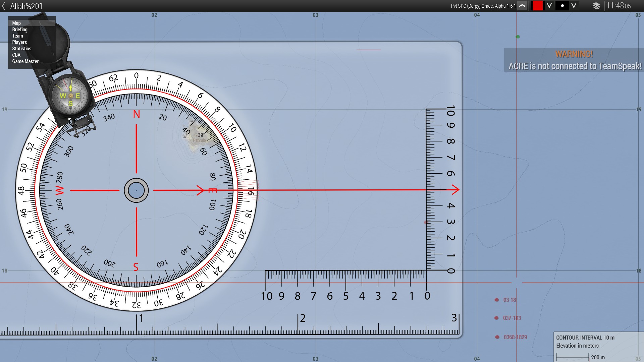Viewport: 644px width, 362px height.
Task: Open the map layers stack icon
Action: tap(596, 6)
